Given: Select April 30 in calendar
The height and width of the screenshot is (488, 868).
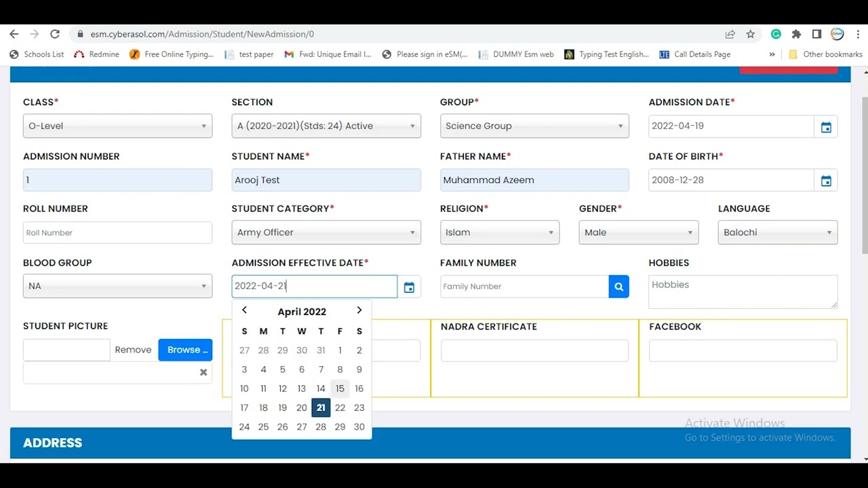Looking at the screenshot, I should click(359, 426).
